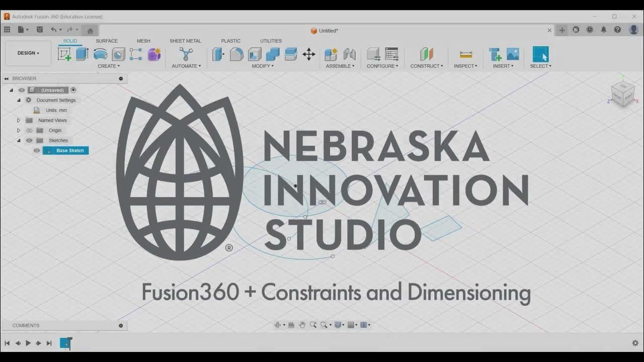Switch to the SHEET METAL tab
Screen dimensions: 644x362
click(x=185, y=41)
